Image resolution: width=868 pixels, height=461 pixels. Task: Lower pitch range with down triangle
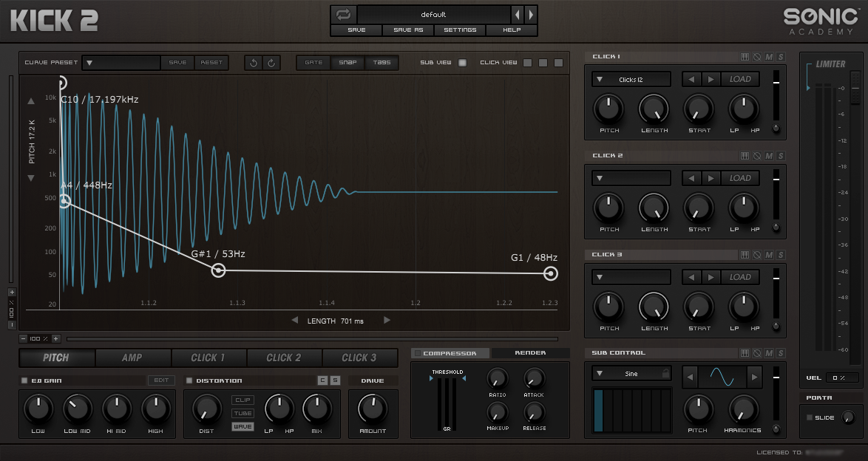coord(31,177)
